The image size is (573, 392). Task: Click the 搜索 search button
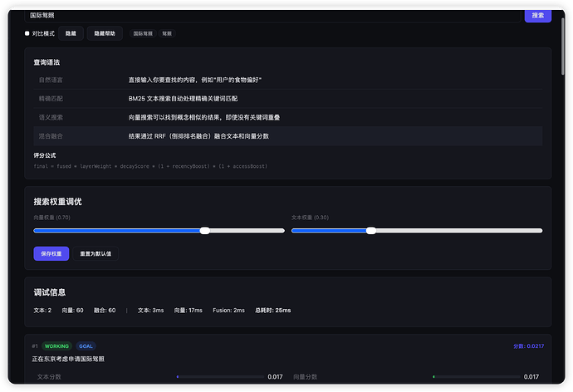point(537,16)
